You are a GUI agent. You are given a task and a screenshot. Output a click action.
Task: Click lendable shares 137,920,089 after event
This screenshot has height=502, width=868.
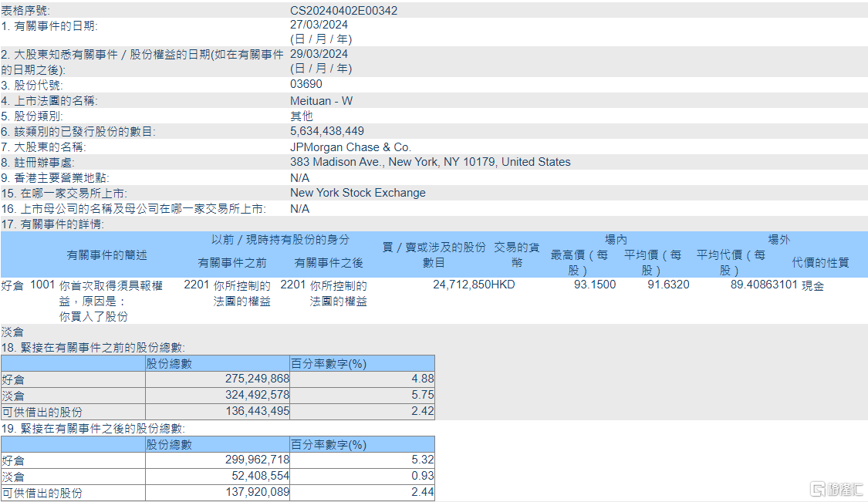click(256, 492)
